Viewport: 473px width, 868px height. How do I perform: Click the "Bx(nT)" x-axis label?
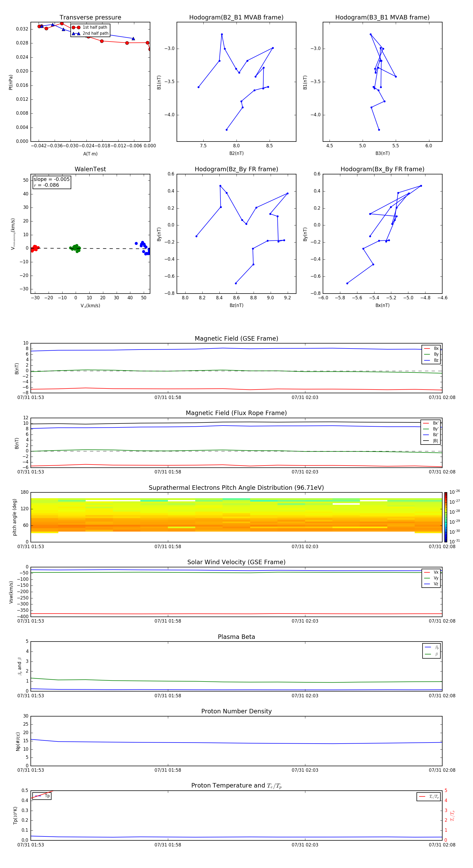pyautogui.click(x=382, y=305)
